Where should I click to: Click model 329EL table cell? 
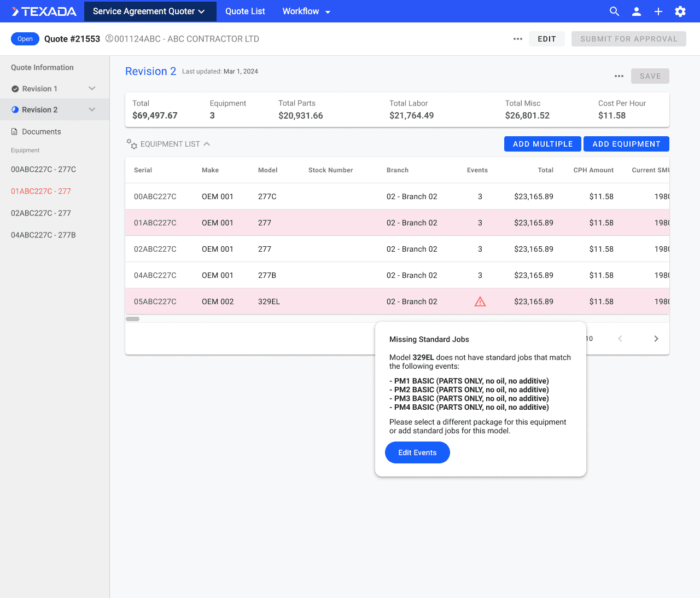point(269,301)
